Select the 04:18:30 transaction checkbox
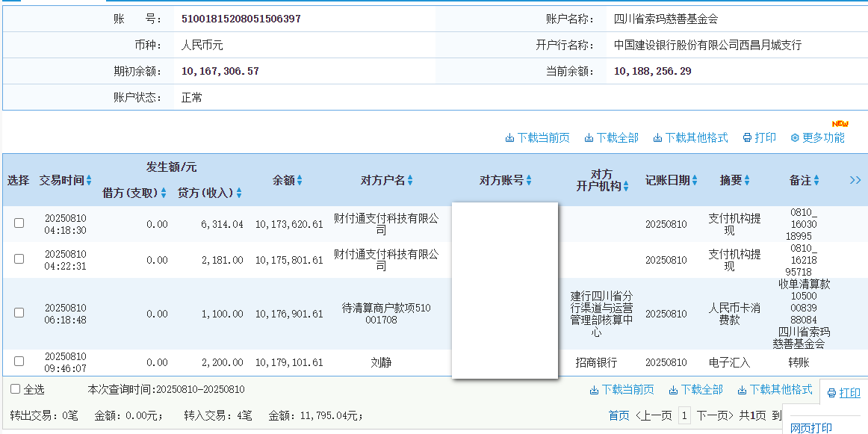This screenshot has width=868, height=434. pos(19,223)
